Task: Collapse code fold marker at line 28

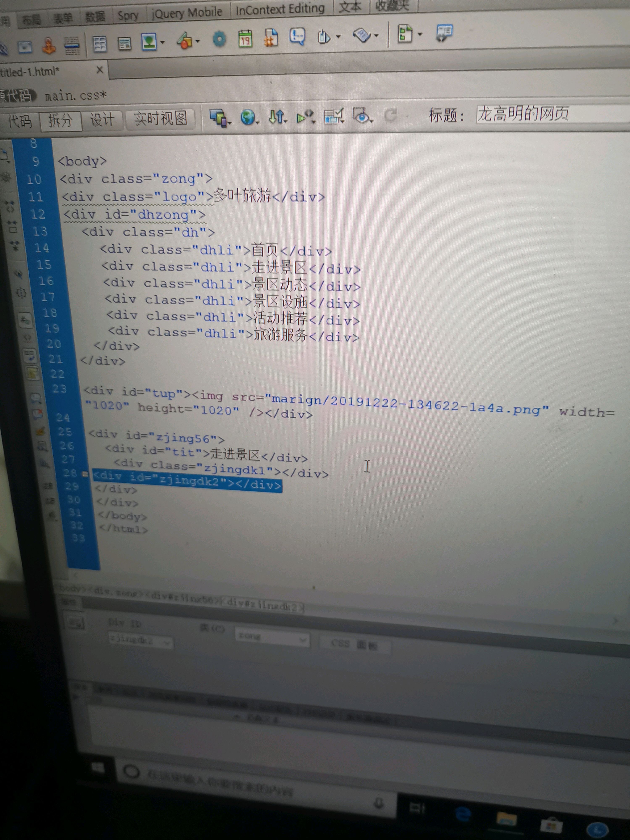Action: (85, 474)
